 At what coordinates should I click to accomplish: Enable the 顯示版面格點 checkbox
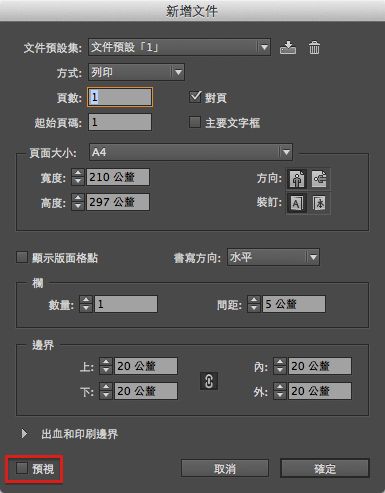tap(22, 257)
